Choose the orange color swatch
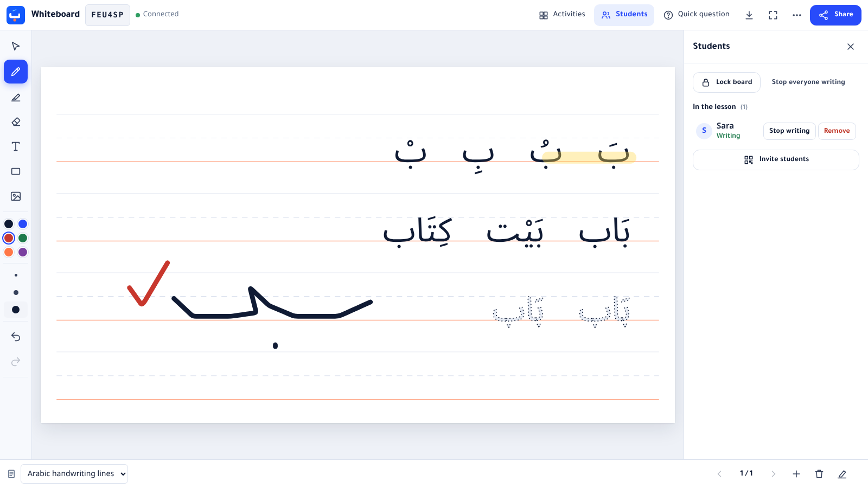 pyautogui.click(x=9, y=252)
